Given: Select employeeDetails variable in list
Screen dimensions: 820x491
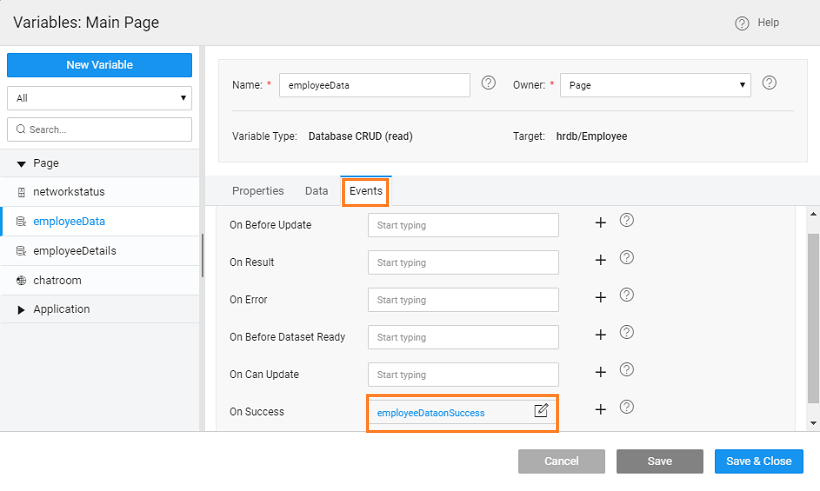Looking at the screenshot, I should coord(74,251).
